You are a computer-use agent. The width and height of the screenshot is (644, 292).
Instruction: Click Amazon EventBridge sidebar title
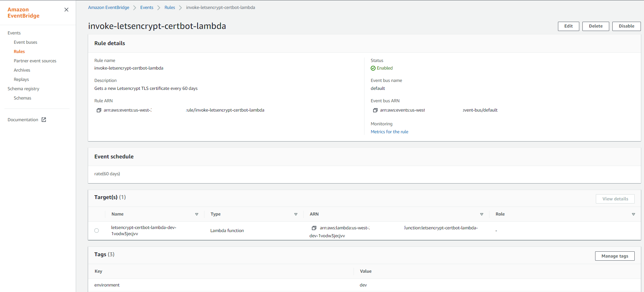tap(23, 13)
